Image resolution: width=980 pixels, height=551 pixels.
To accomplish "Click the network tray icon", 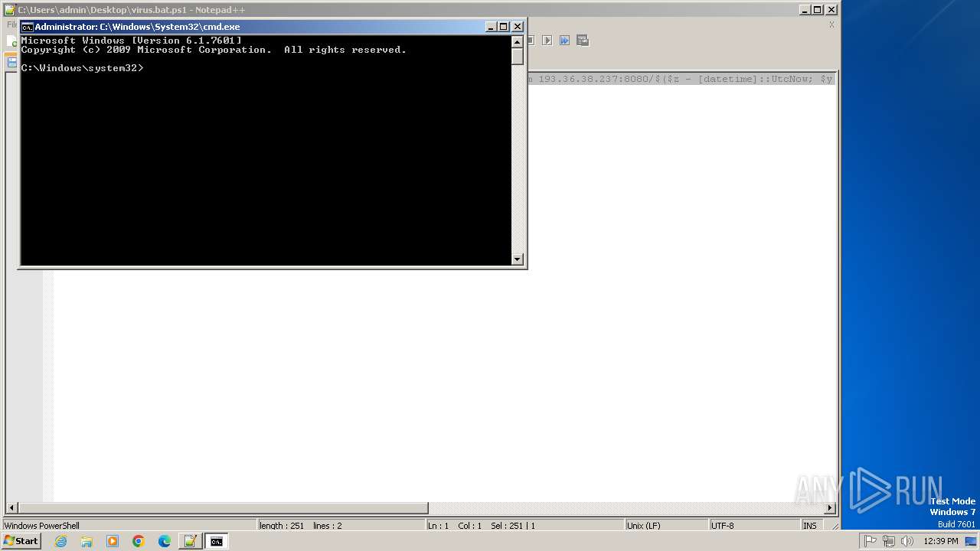I will click(889, 541).
